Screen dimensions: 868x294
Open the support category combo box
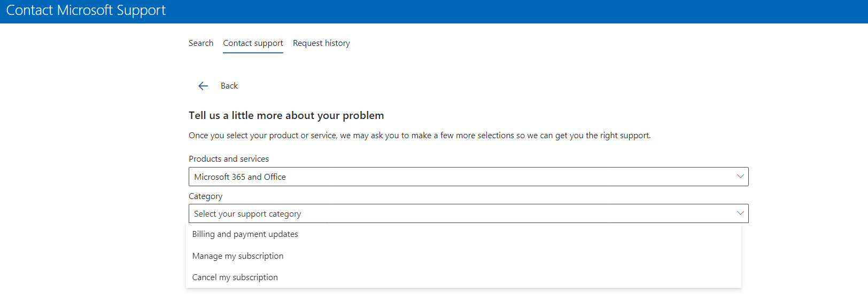468,213
